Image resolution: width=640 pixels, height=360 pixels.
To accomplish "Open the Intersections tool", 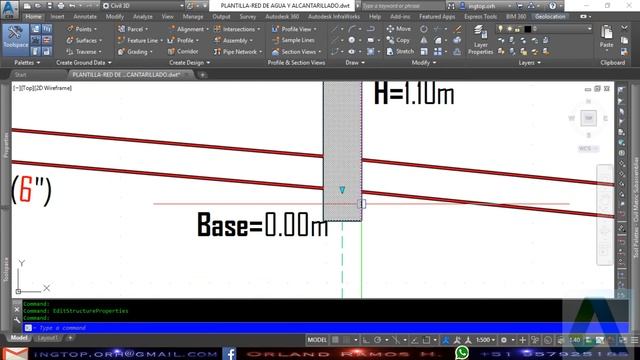I will (x=237, y=29).
